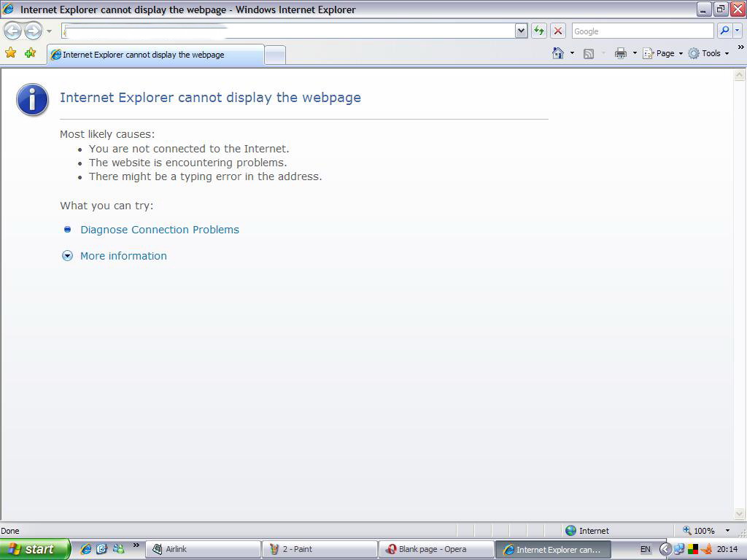Minimize the Internet Explorer window

704,9
